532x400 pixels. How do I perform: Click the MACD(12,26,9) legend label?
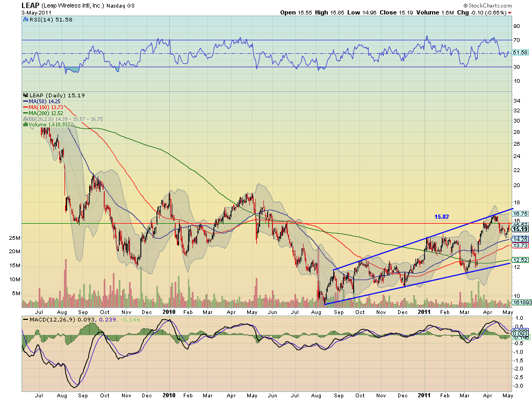[53, 320]
